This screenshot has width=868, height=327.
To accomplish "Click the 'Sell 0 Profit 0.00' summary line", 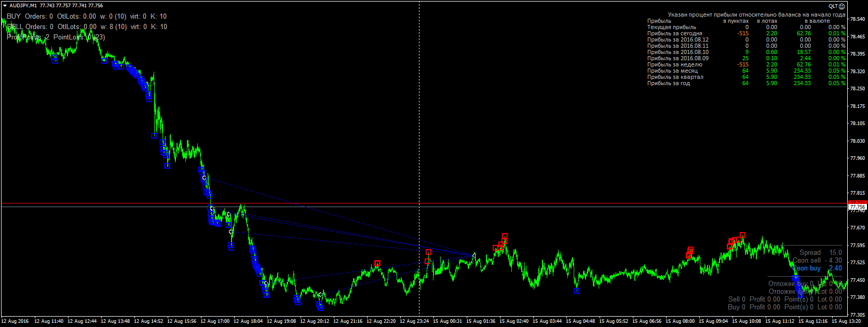I will pos(785,299).
